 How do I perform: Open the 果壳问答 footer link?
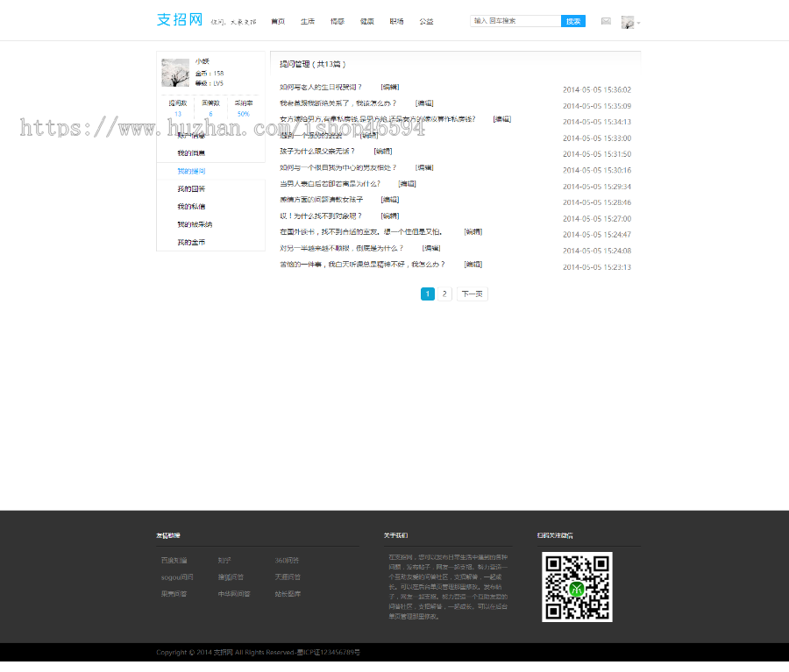(174, 594)
